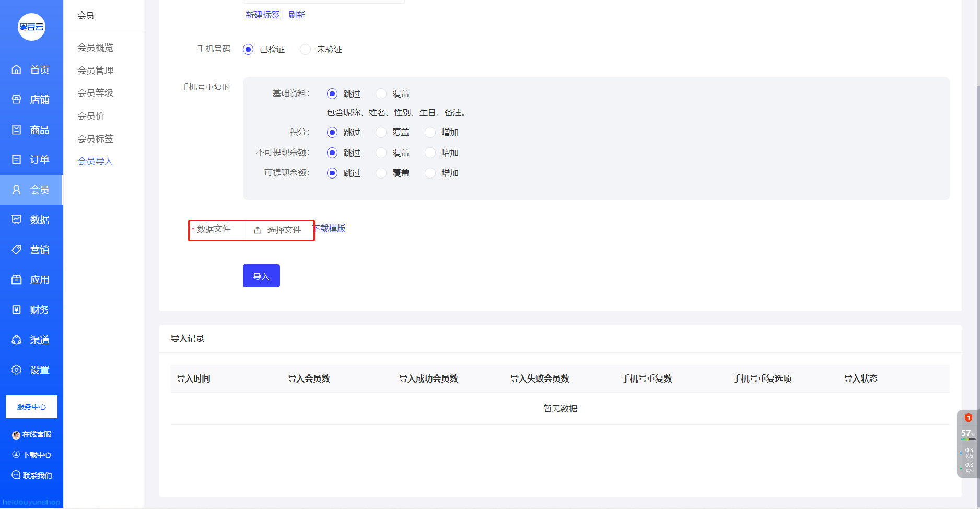This screenshot has height=509, width=980.
Task: Choose 覆盖 for 基础资料
Action: click(381, 93)
